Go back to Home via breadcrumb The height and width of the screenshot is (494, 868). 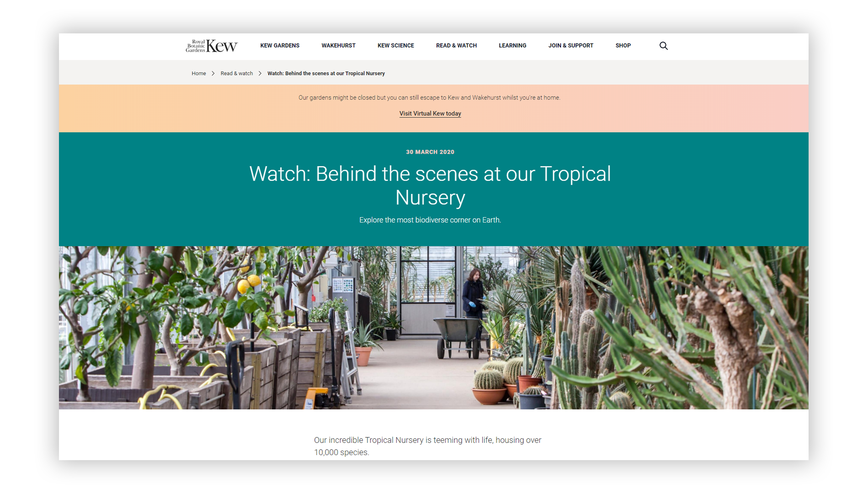point(198,74)
